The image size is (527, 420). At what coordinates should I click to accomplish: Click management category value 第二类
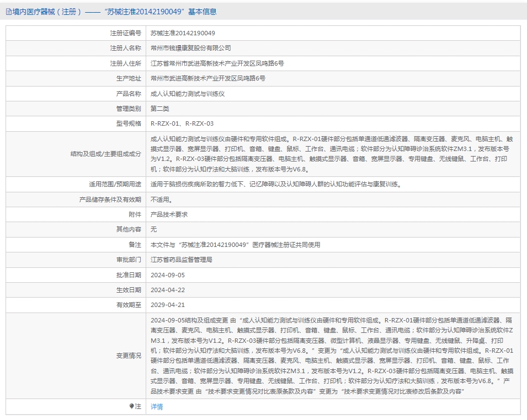click(159, 109)
